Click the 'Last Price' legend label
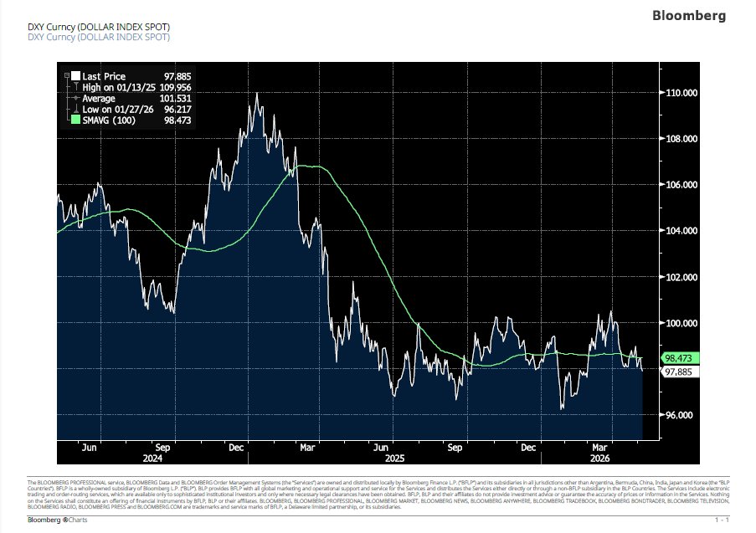 pos(104,76)
